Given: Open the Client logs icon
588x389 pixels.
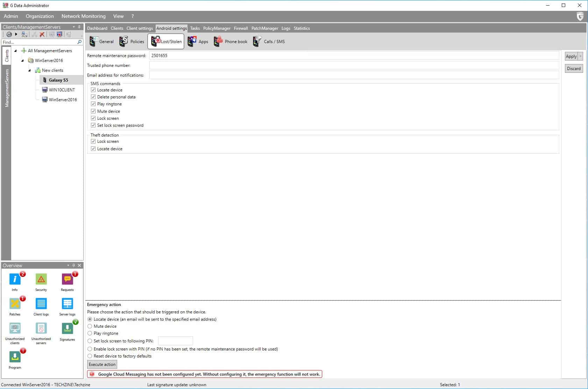Looking at the screenshot, I should pos(41,304).
